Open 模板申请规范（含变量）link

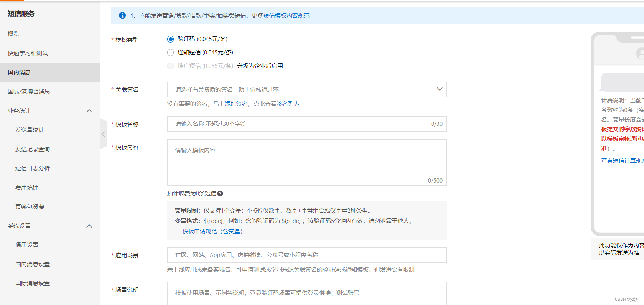pos(212,231)
